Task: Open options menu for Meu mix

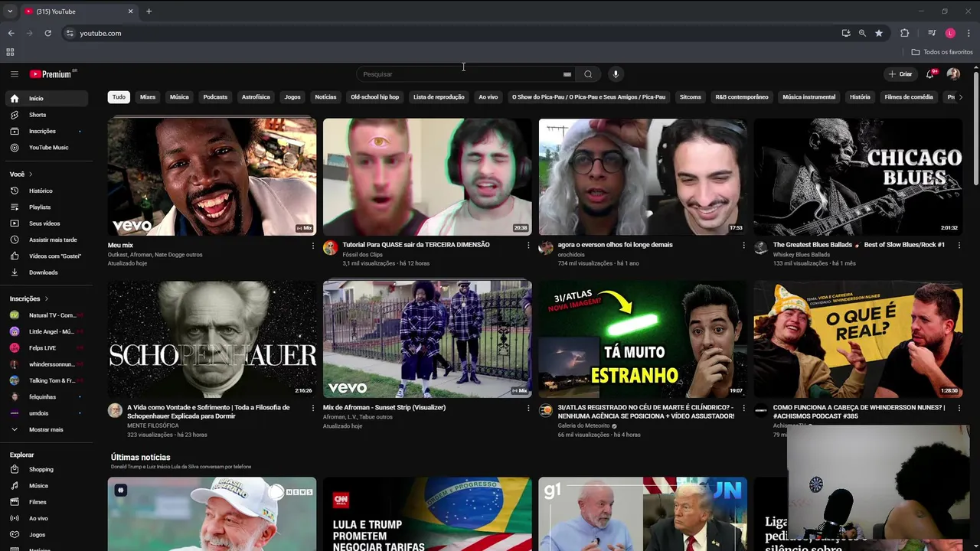Action: pos(312,246)
